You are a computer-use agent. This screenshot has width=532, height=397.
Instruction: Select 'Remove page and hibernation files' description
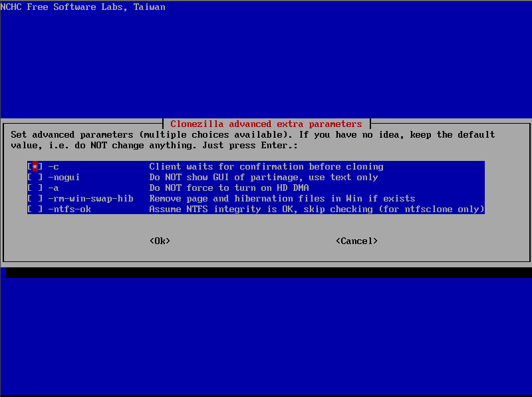click(282, 198)
